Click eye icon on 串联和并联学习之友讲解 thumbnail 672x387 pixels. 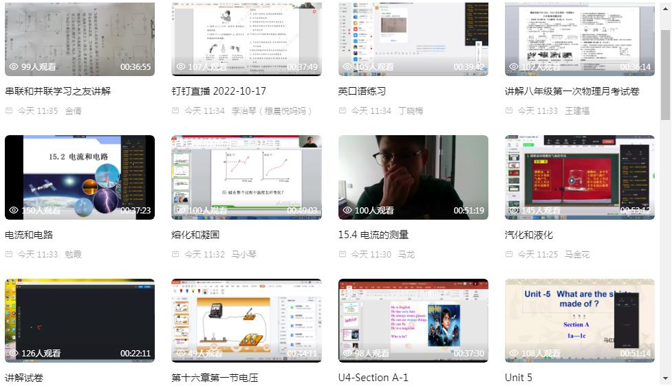point(14,67)
